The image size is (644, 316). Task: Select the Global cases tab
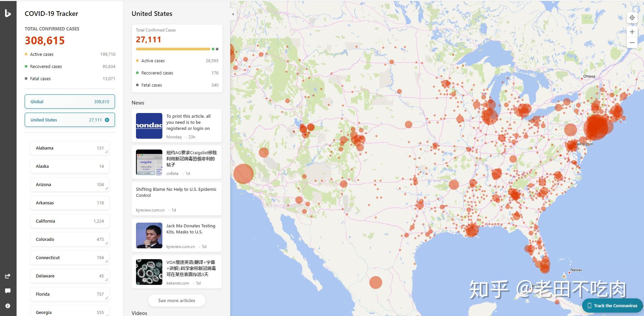coord(70,101)
